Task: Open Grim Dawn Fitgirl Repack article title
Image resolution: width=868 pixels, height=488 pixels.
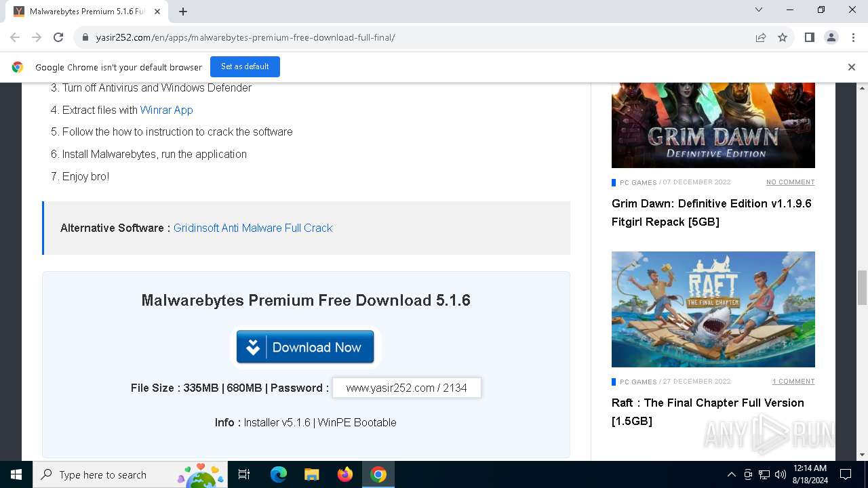Action: click(711, 213)
